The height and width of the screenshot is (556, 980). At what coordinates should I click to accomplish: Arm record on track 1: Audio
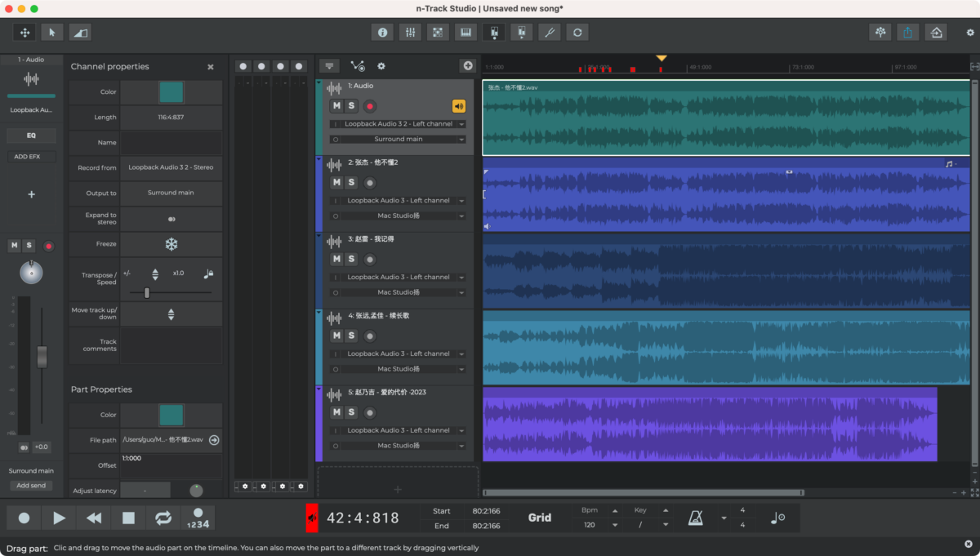coord(370,106)
